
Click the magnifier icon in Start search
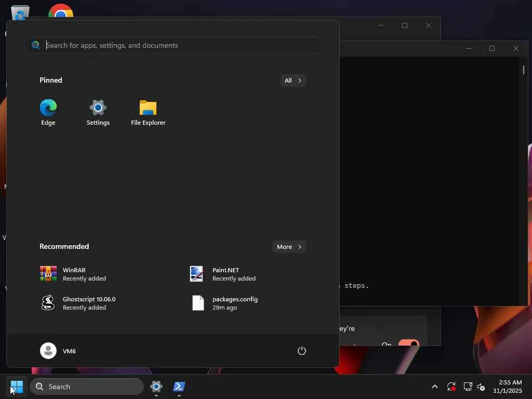(36, 45)
